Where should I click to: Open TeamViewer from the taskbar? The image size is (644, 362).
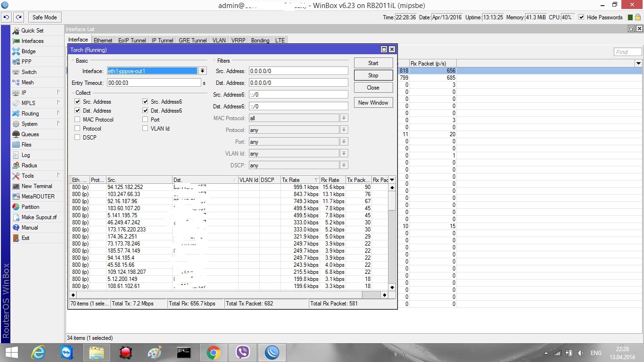tap(67, 353)
